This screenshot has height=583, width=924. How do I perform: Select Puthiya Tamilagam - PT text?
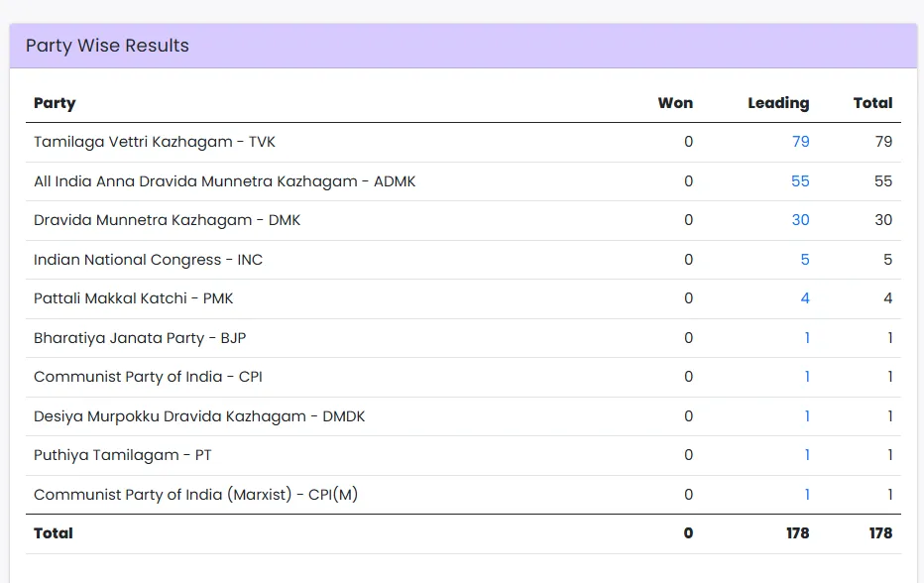pyautogui.click(x=123, y=455)
